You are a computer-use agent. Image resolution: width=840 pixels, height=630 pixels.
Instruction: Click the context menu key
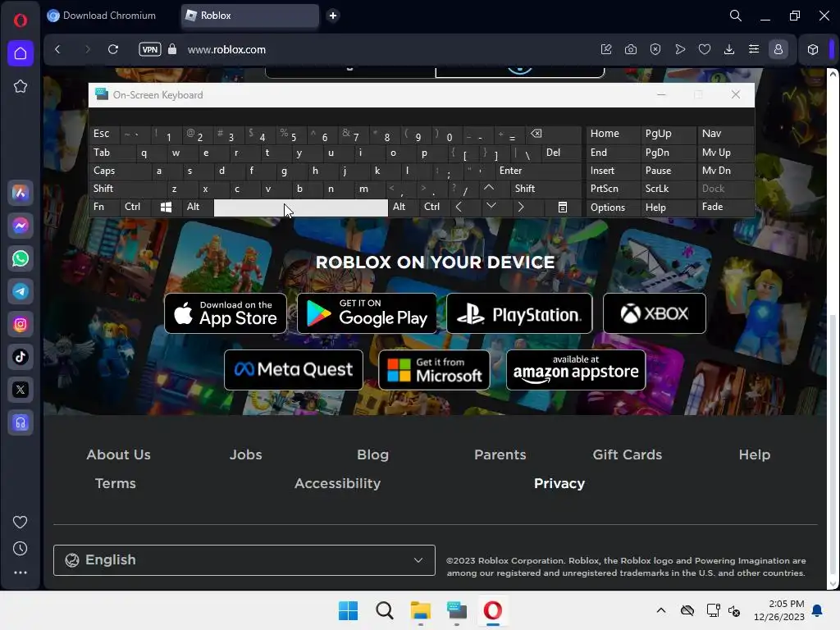tap(562, 208)
